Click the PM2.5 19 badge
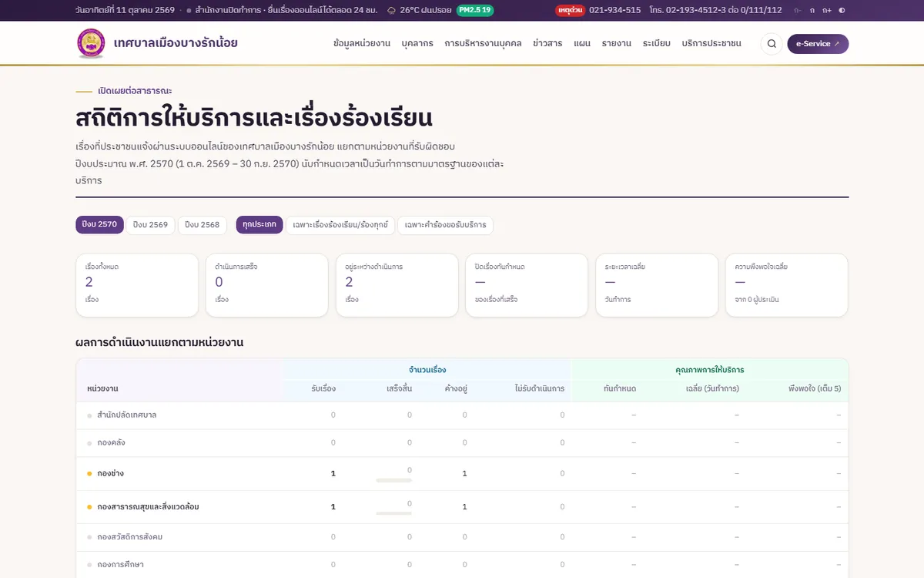The height and width of the screenshot is (578, 924). [475, 10]
